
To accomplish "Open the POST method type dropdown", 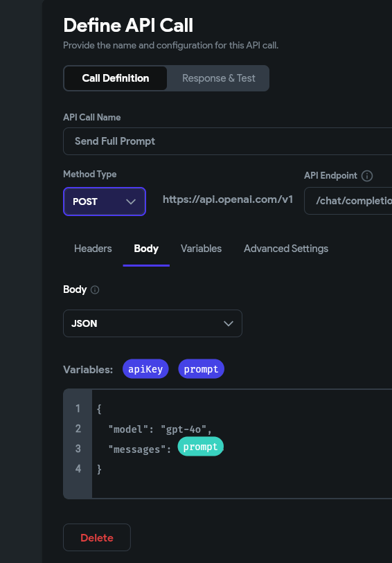I will pyautogui.click(x=105, y=202).
